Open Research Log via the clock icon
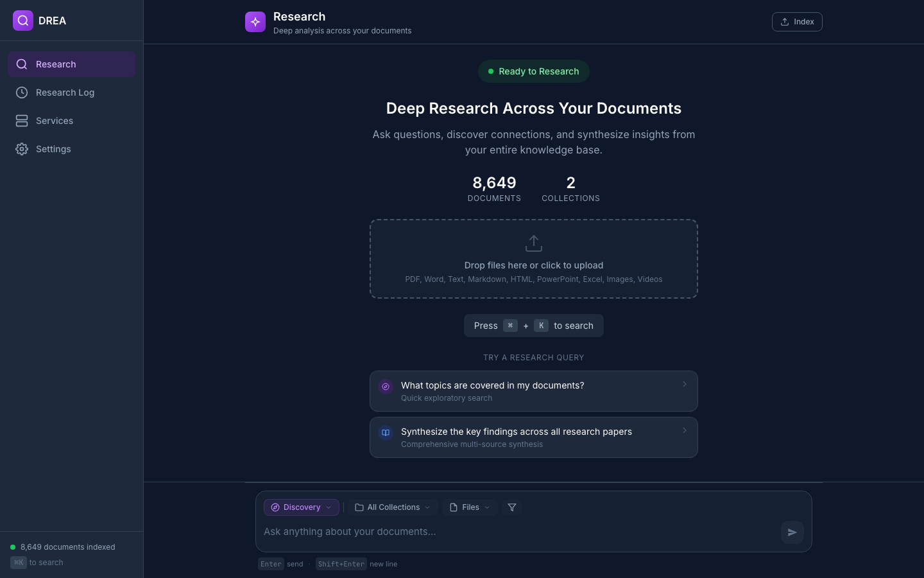The width and height of the screenshot is (924, 578). click(x=22, y=92)
